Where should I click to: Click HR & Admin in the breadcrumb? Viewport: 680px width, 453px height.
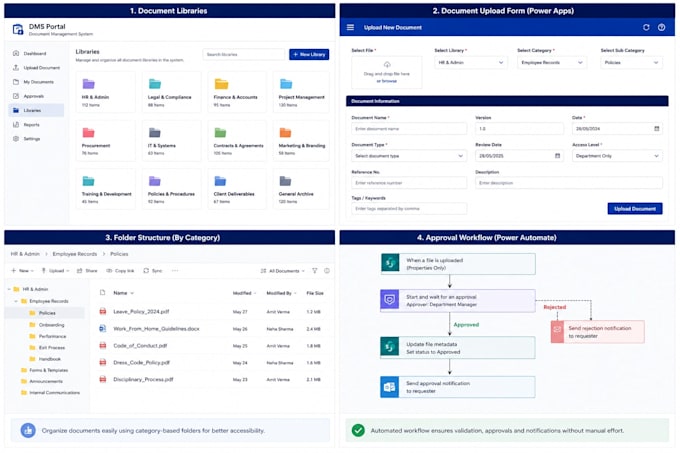(x=25, y=254)
